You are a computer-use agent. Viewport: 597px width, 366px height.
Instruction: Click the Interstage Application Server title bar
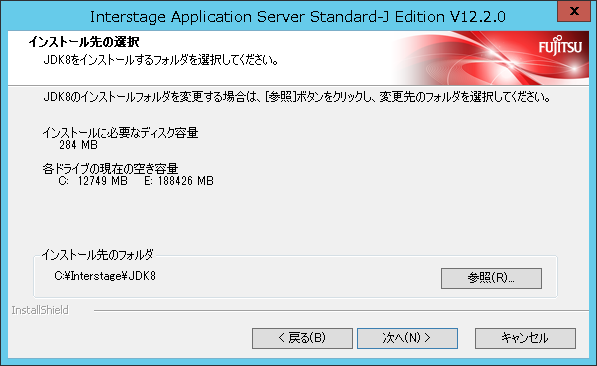pyautogui.click(x=298, y=17)
